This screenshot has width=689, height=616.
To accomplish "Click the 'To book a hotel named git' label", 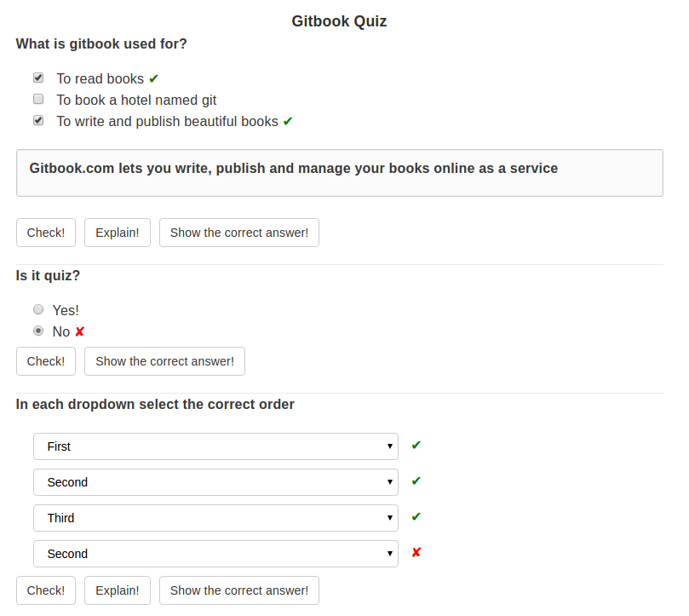I will 136,101.
